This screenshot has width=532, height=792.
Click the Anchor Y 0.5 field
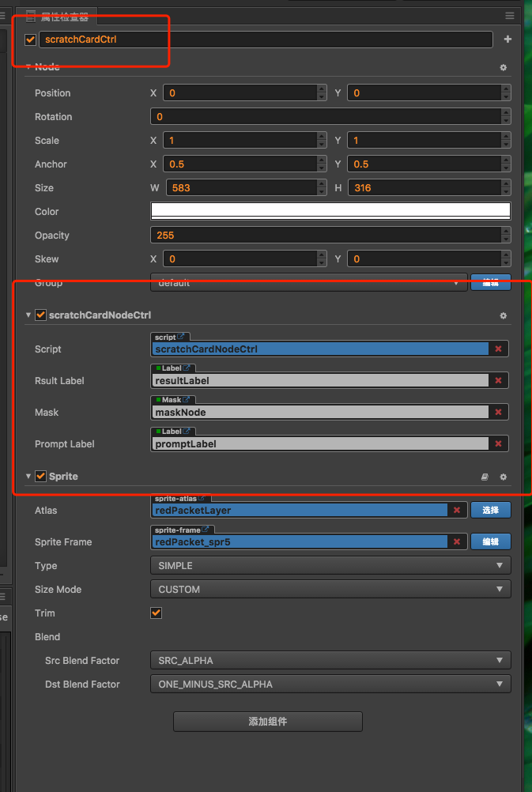pos(424,164)
